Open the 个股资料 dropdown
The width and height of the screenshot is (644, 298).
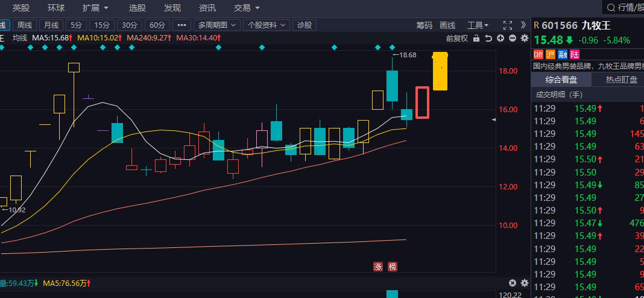tap(265, 25)
